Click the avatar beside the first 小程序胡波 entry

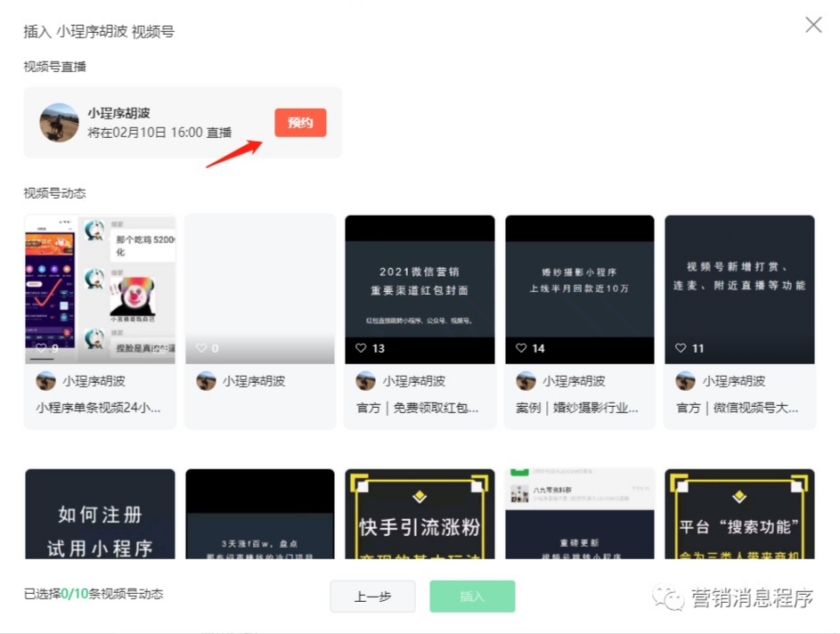(45, 381)
